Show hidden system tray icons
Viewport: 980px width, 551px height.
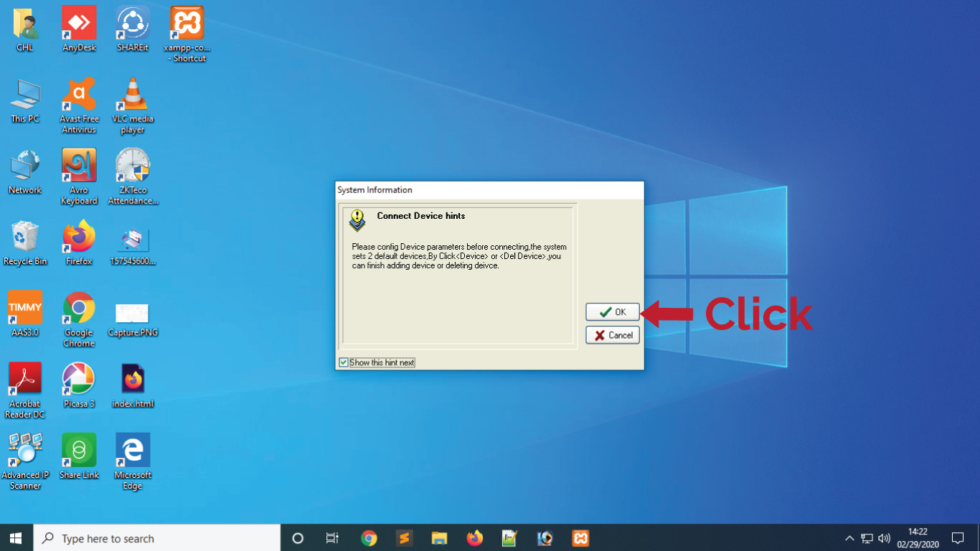tap(849, 538)
